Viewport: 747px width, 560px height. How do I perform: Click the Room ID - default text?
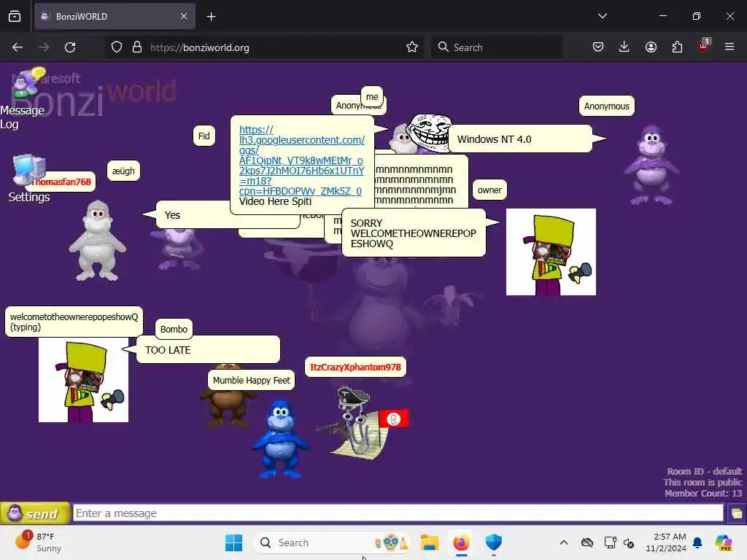704,472
